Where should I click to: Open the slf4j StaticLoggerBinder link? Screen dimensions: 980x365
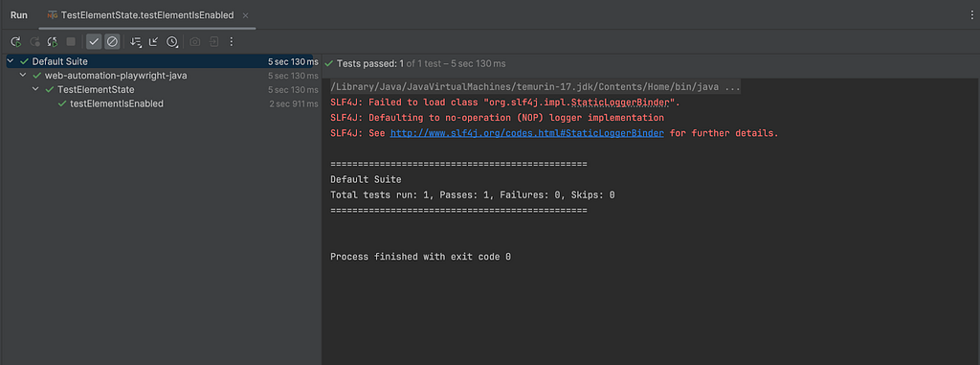tap(527, 133)
